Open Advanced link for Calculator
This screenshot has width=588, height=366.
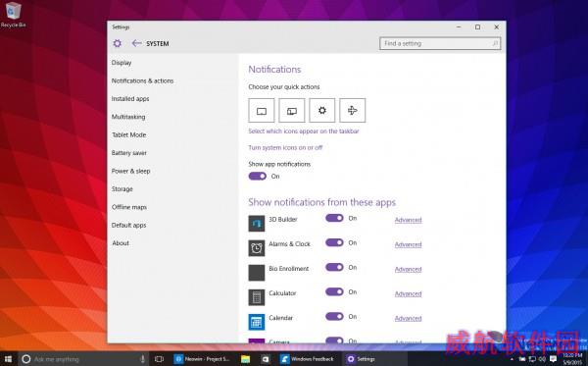pyautogui.click(x=408, y=294)
